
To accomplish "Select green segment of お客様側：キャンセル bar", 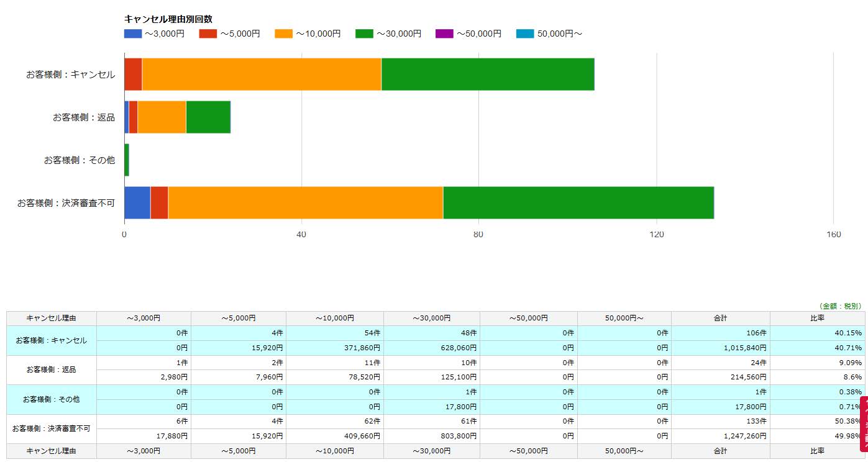I will pyautogui.click(x=488, y=75).
